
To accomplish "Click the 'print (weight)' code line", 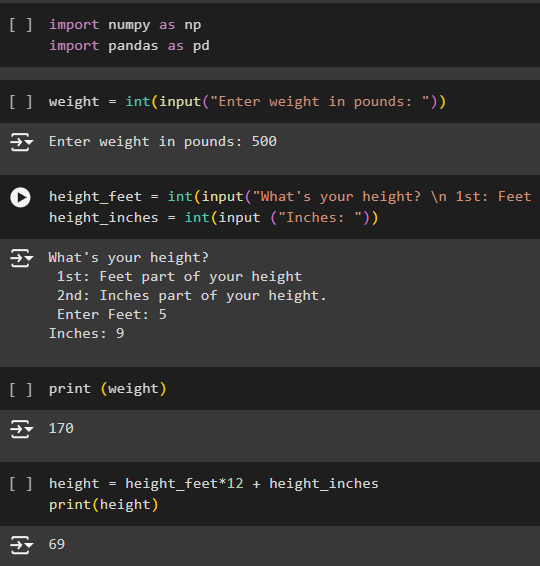I will (x=108, y=389).
